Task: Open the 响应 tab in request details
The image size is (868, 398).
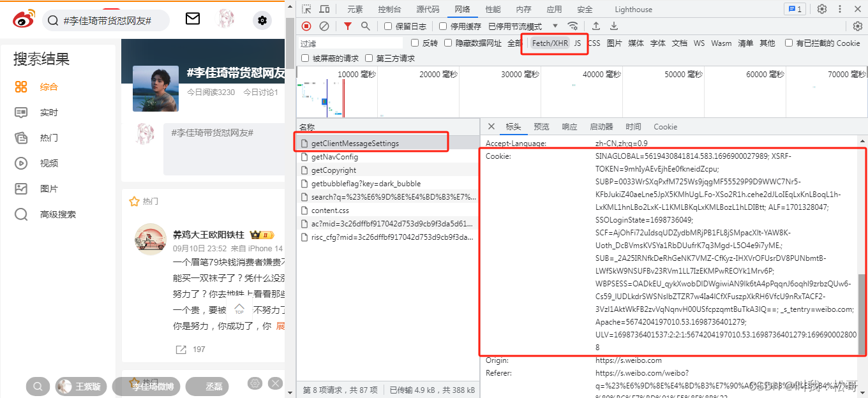Action: pyautogui.click(x=569, y=126)
